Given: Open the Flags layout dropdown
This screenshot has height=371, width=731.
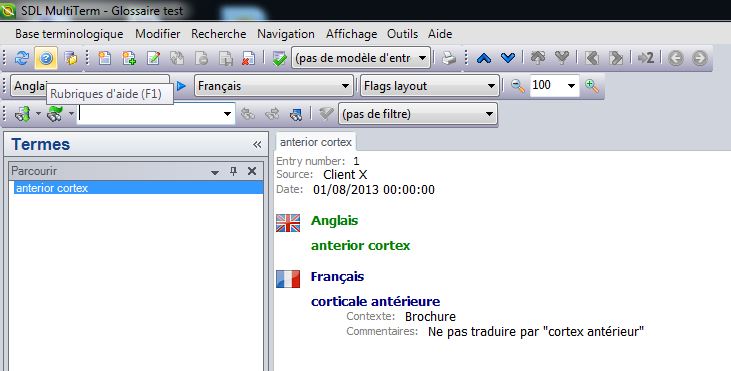Looking at the screenshot, I should (x=491, y=86).
